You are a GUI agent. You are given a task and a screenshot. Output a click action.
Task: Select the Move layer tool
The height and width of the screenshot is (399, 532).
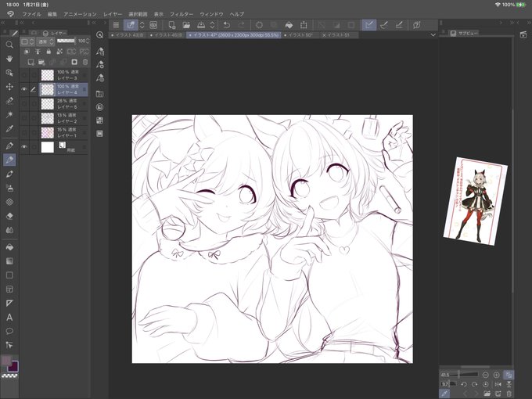(9, 87)
